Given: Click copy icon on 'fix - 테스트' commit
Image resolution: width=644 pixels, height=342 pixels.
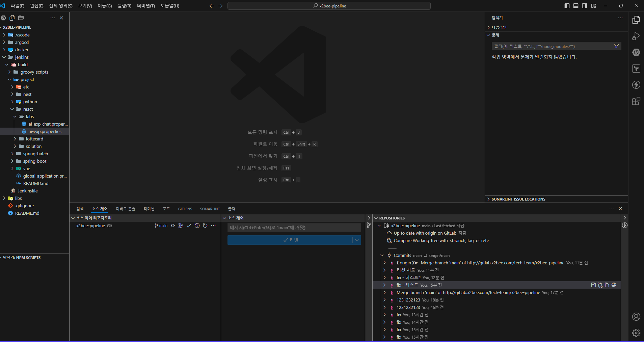Looking at the screenshot, I should click(607, 285).
